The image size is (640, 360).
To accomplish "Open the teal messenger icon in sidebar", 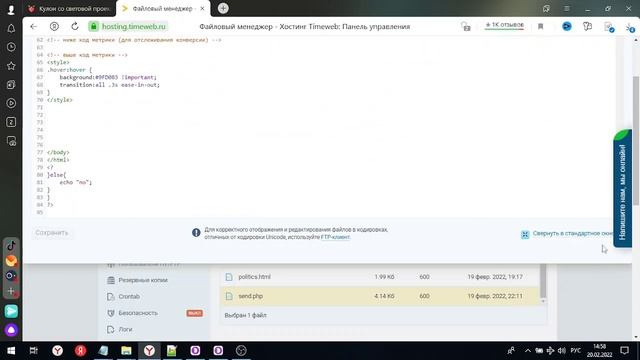I will [x=11, y=311].
